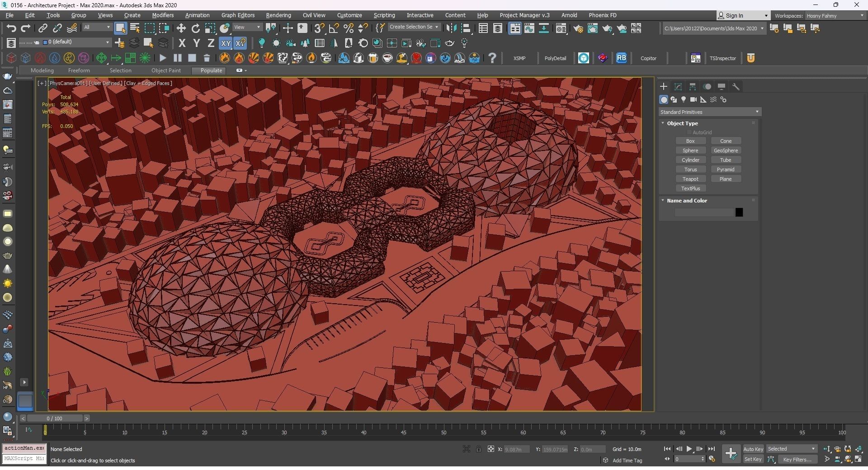Viewport: 868px width, 470px height.
Task: Open the Select by Name list
Action: point(135,28)
